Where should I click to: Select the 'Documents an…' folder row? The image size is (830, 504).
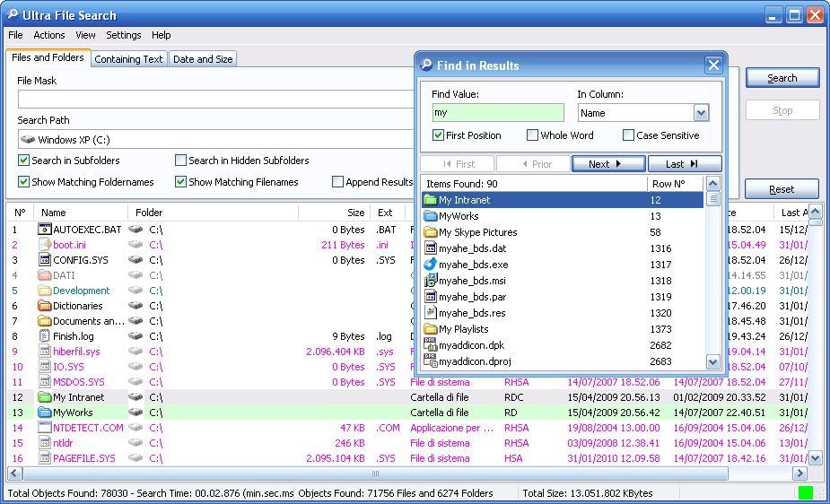click(x=209, y=321)
